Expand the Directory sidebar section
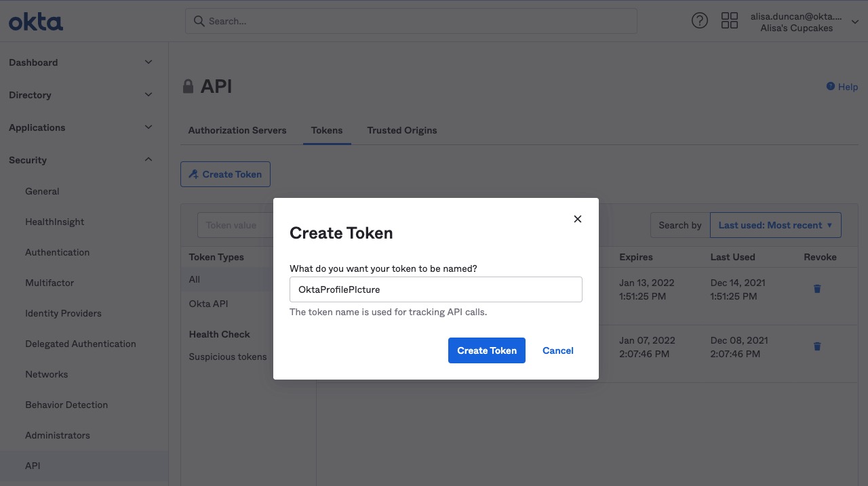Viewport: 868px width, 486px height. [149, 95]
